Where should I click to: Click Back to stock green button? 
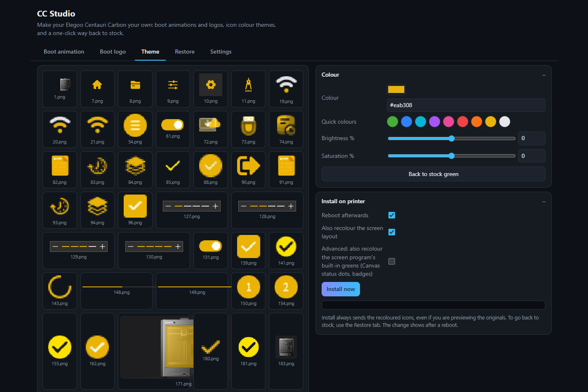pyautogui.click(x=433, y=174)
